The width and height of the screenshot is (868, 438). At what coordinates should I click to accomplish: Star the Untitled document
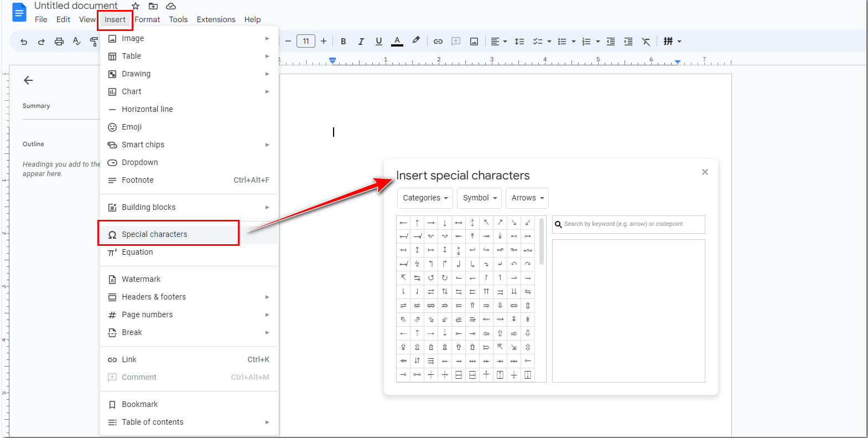click(136, 6)
